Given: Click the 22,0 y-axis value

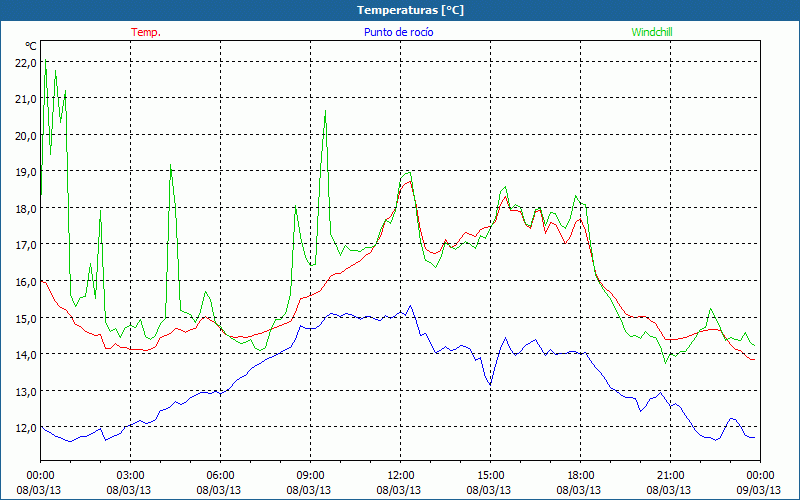Looking at the screenshot, I should tap(27, 62).
